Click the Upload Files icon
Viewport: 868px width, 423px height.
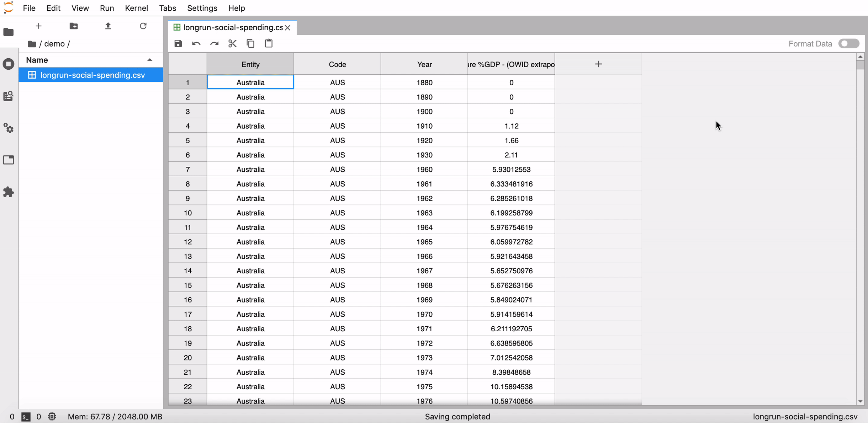(108, 26)
